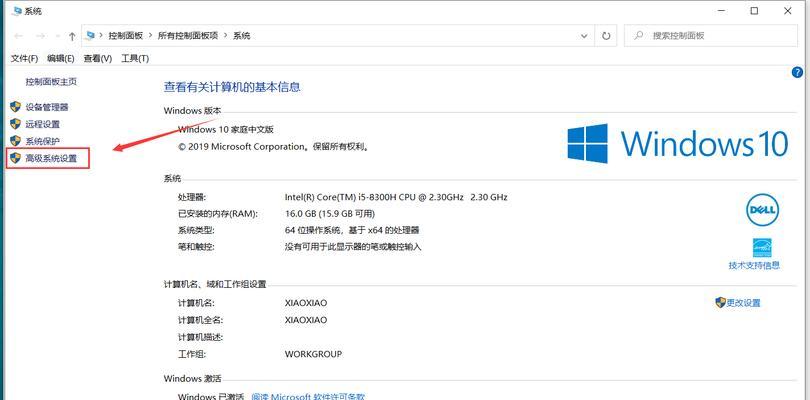Image resolution: width=810 pixels, height=400 pixels.
Task: Click 更改设置 link
Action: 743,303
